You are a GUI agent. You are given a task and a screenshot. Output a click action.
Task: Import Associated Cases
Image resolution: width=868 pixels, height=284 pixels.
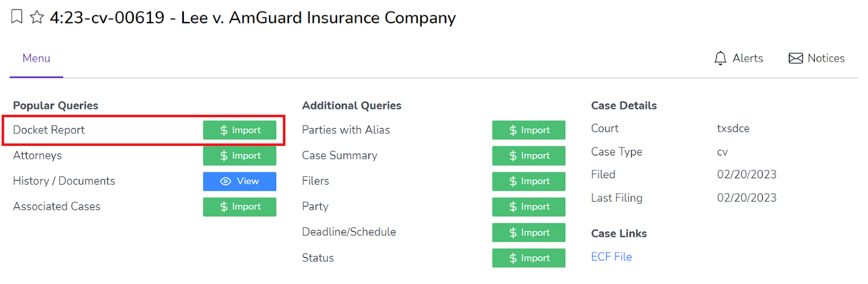(x=239, y=206)
